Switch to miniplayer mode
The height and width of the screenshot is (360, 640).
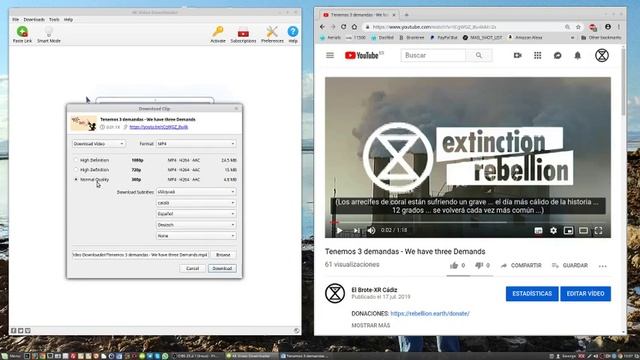(568, 231)
